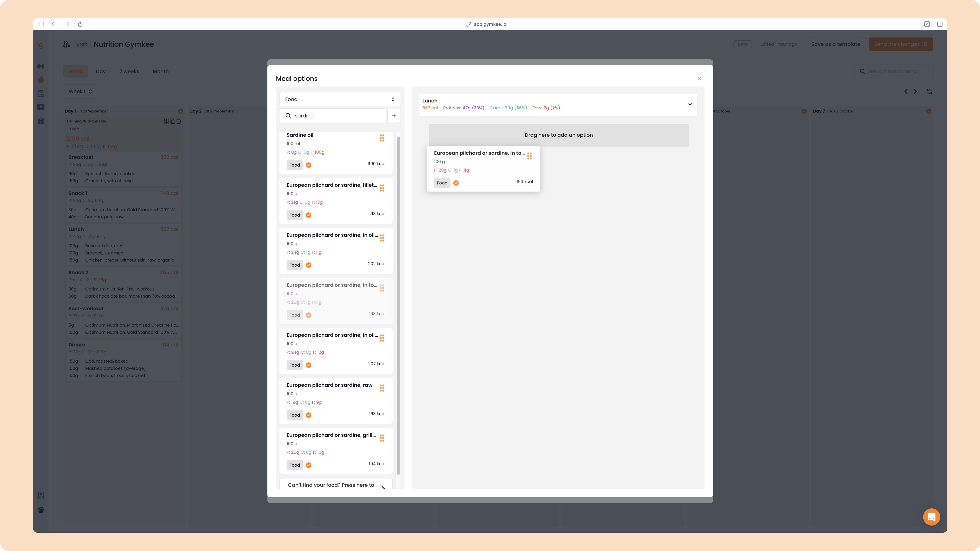The width and height of the screenshot is (980, 551).
Task: Click the search magnifier icon in food search
Action: point(288,116)
